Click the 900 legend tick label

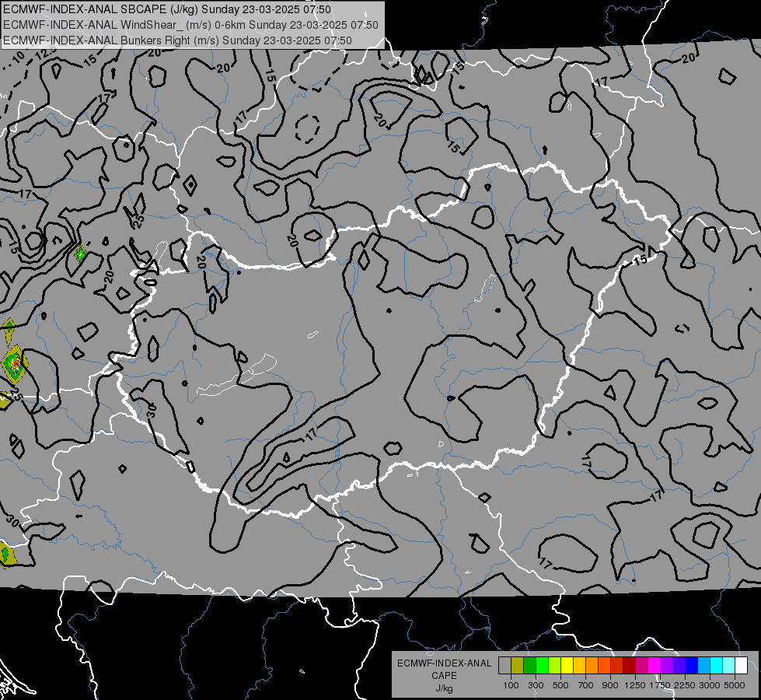pos(610,685)
